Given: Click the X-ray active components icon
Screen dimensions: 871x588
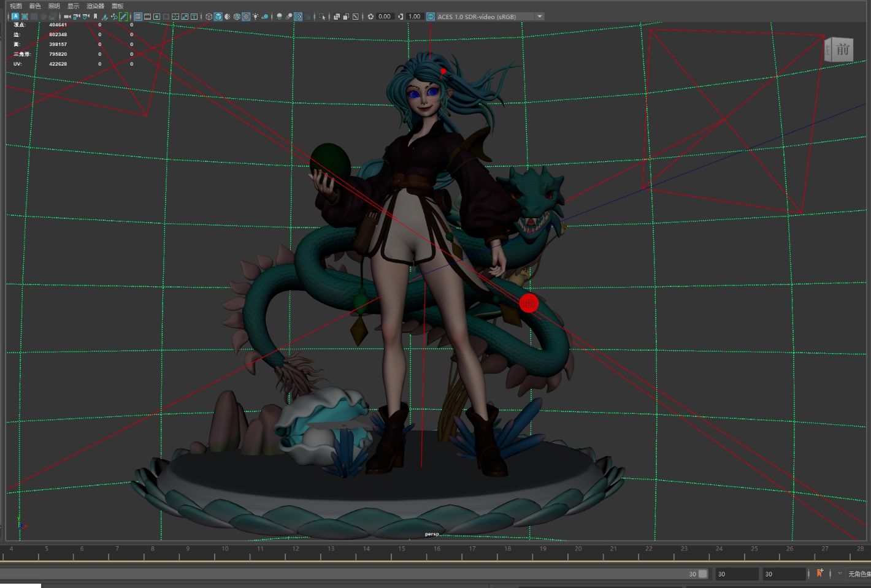Looking at the screenshot, I should 346,17.
